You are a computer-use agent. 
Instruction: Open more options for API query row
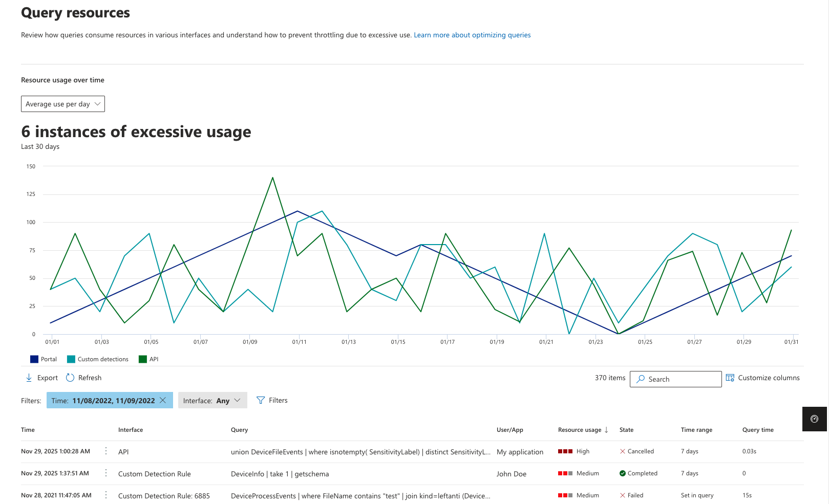[x=106, y=451]
